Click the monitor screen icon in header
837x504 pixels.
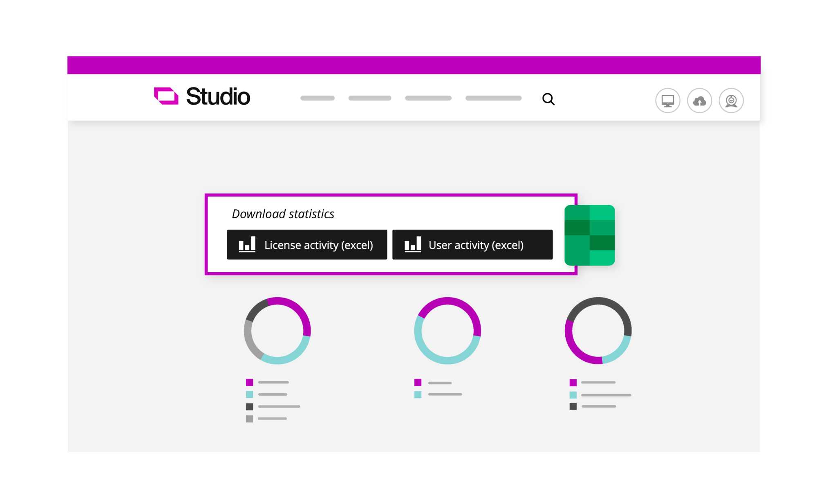coord(668,101)
